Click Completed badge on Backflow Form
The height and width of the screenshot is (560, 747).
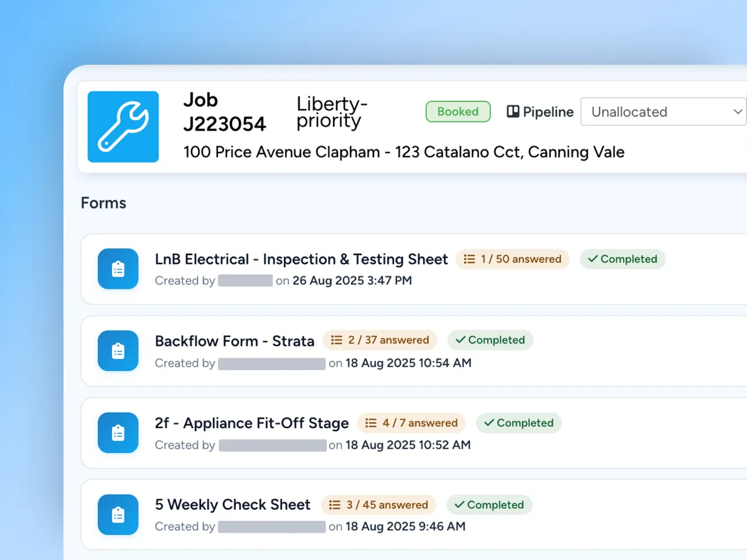(491, 340)
